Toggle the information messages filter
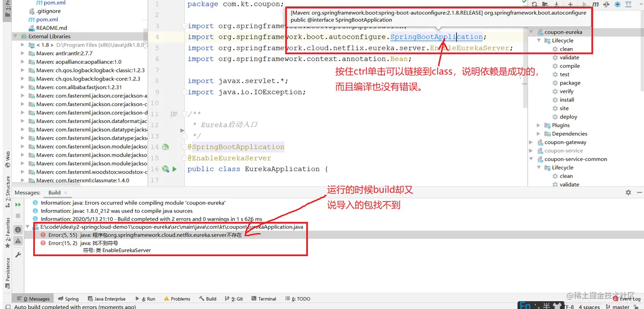The width and height of the screenshot is (644, 309). [18, 229]
